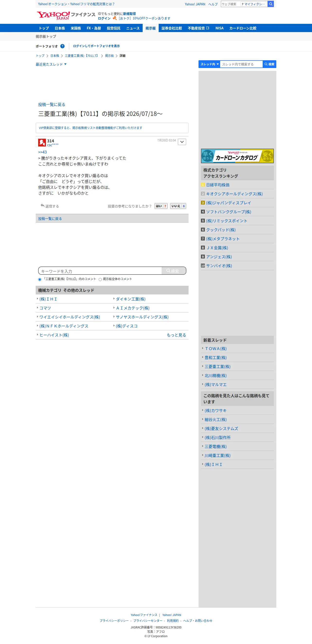The image size is (312, 644).
Task: Select the 掲示板 nav tab
Action: 150,28
